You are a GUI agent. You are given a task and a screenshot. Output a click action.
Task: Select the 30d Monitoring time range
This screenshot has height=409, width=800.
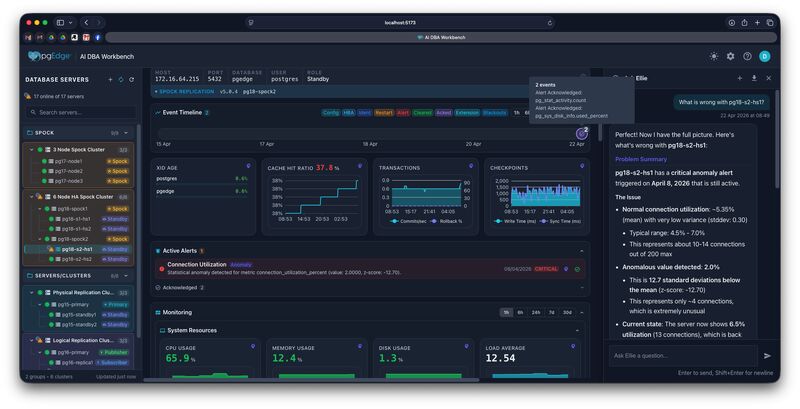coord(567,312)
